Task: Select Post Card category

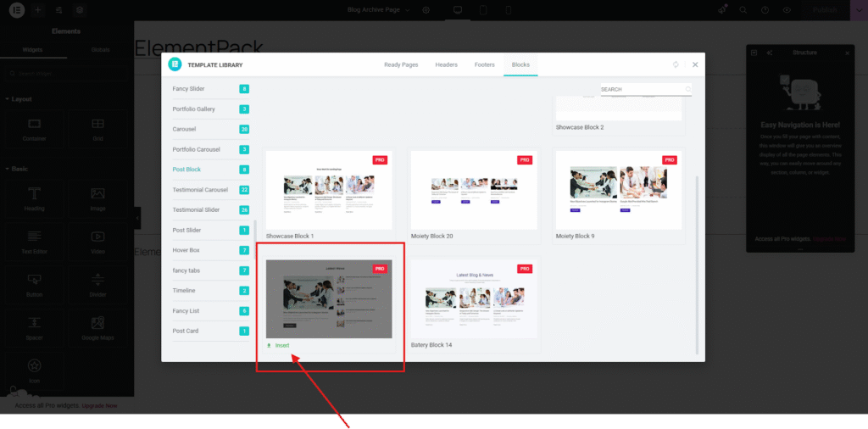Action: point(210,331)
